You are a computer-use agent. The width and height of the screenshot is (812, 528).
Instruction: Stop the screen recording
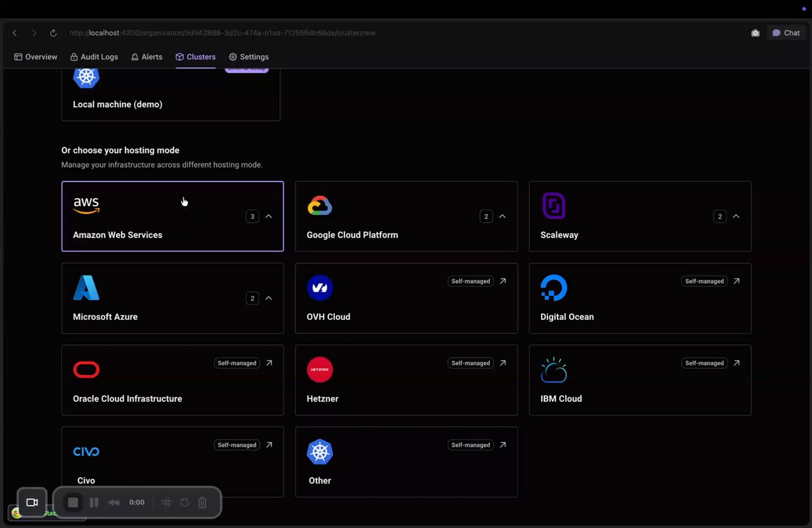click(x=73, y=503)
